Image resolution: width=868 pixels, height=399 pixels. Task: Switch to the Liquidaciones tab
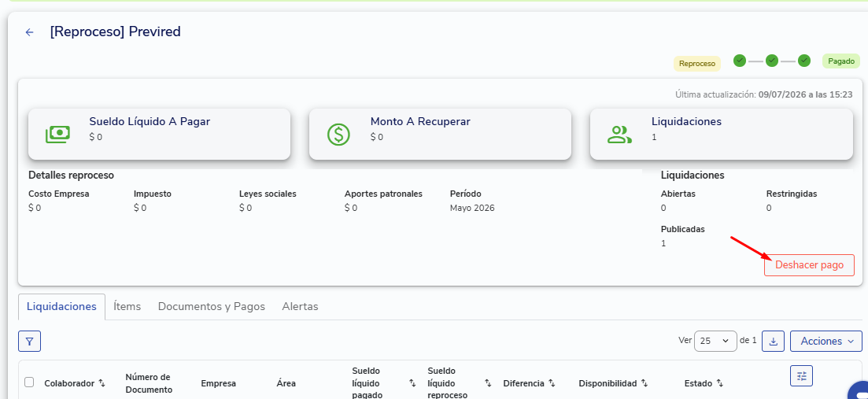61,307
